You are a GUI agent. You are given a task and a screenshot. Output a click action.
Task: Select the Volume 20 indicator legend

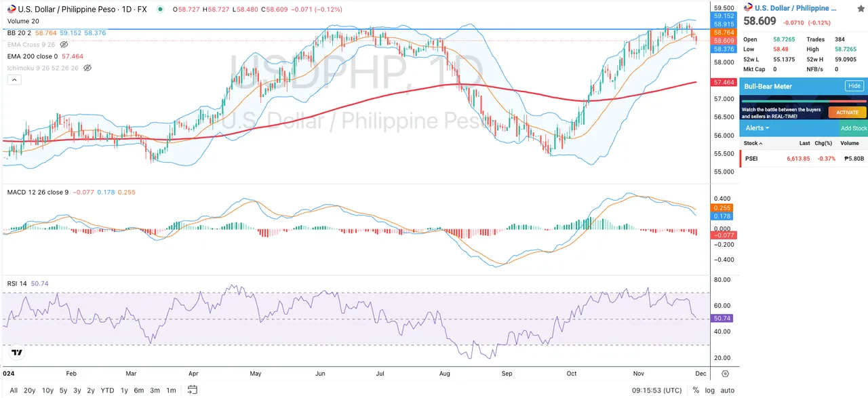coord(23,21)
